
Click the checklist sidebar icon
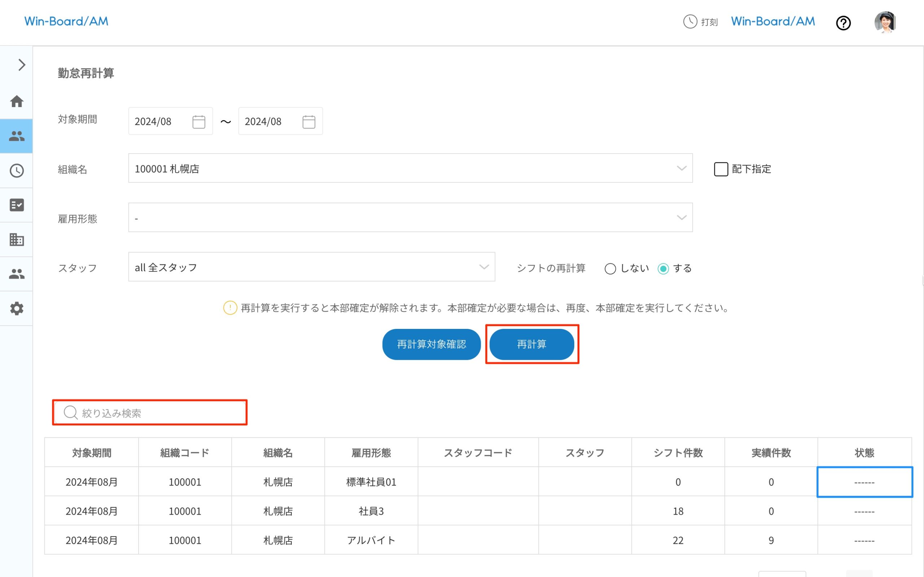tap(16, 205)
